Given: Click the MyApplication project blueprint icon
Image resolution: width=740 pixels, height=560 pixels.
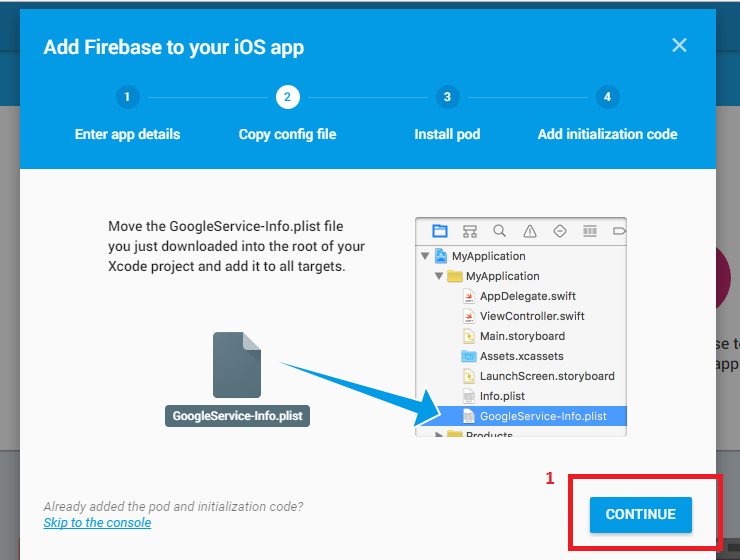Looking at the screenshot, I should [441, 256].
